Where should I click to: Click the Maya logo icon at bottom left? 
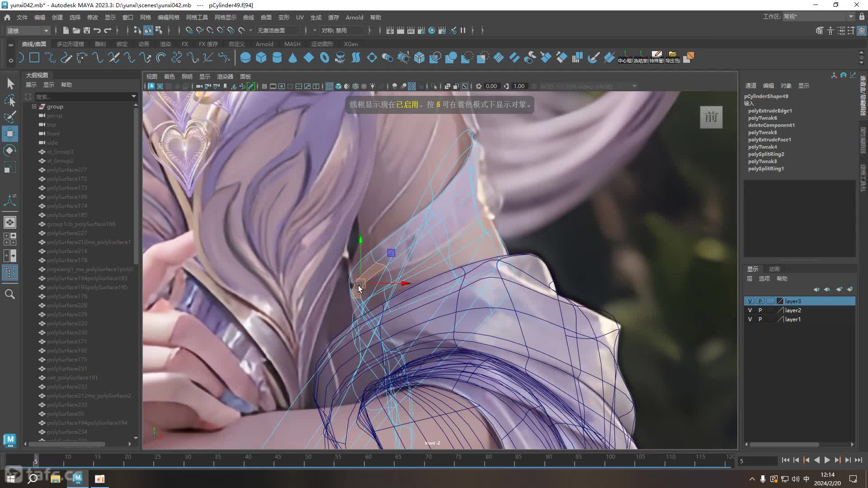click(x=10, y=440)
